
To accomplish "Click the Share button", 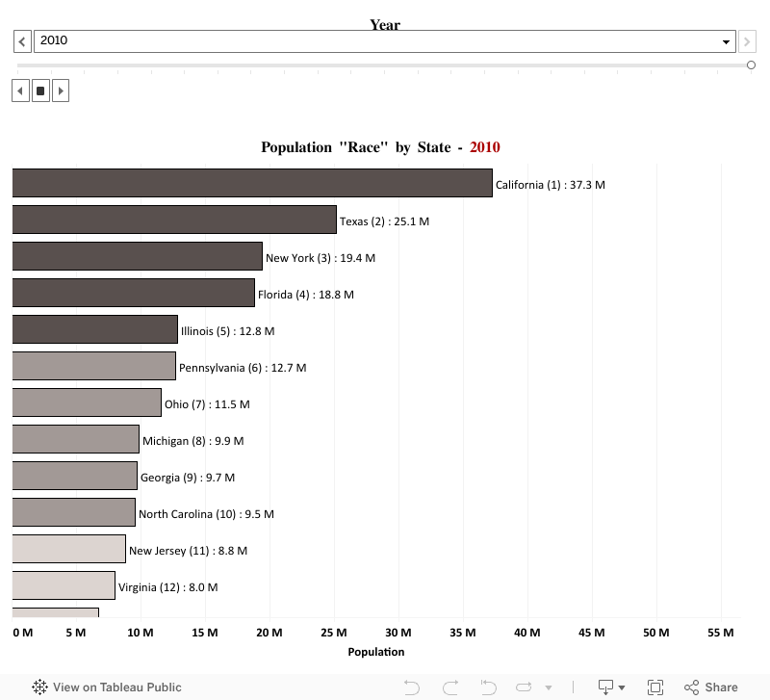I will (x=710, y=687).
